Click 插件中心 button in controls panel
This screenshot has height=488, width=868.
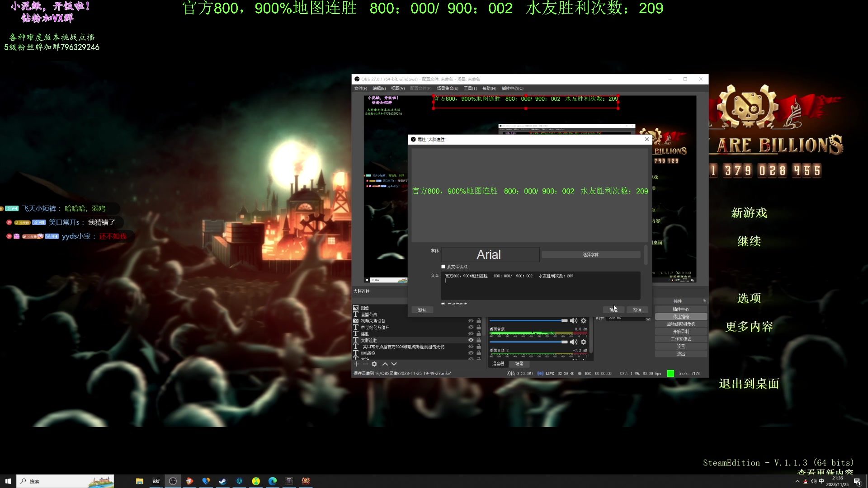[x=681, y=309]
